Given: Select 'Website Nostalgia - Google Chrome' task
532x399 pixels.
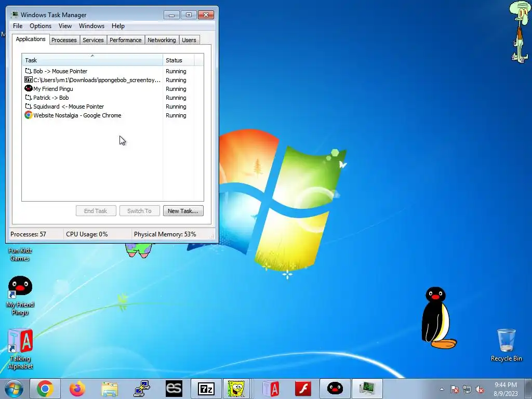Looking at the screenshot, I should pyautogui.click(x=113, y=115).
